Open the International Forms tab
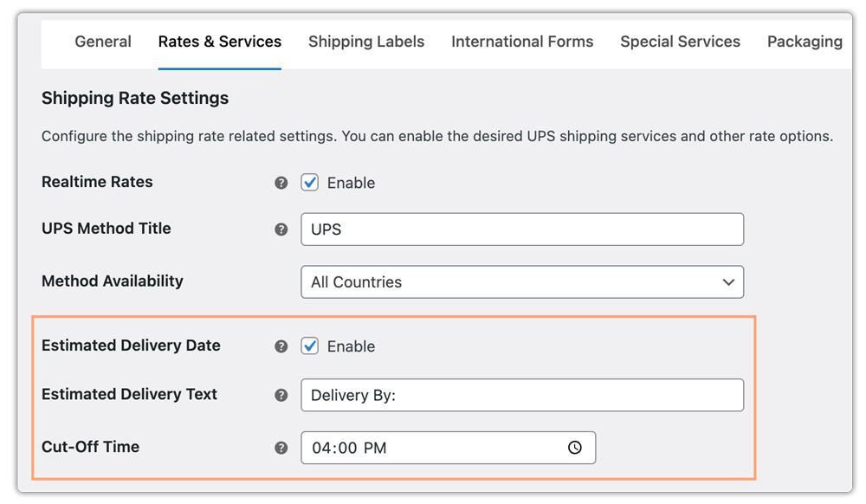 522,42
